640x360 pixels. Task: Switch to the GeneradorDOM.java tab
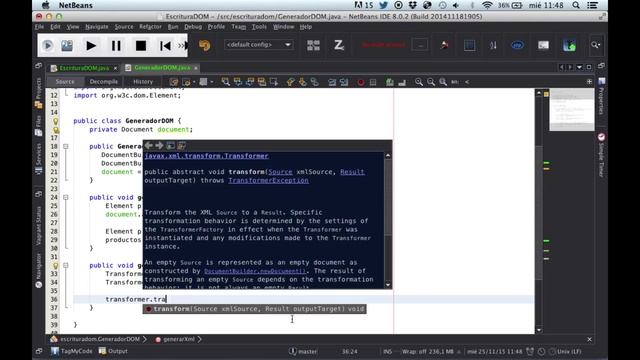coord(162,68)
